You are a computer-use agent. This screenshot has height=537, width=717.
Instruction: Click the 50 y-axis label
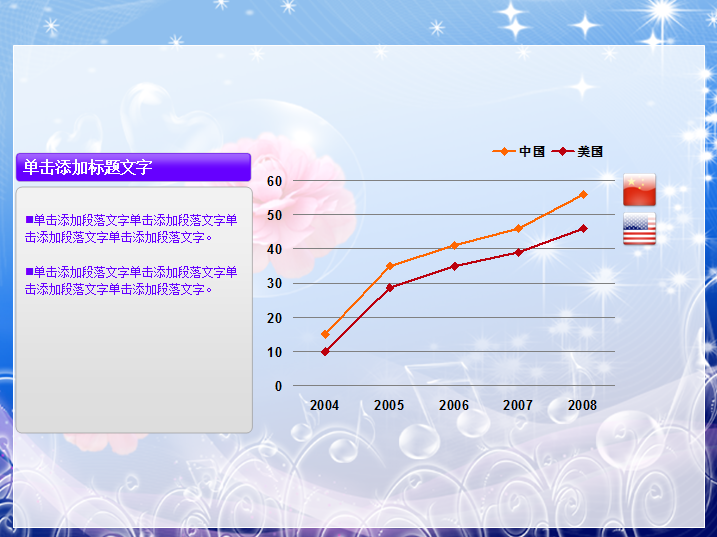point(274,215)
